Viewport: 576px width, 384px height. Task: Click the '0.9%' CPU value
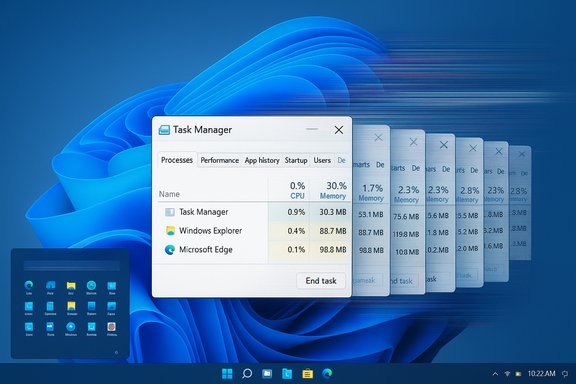pyautogui.click(x=296, y=212)
